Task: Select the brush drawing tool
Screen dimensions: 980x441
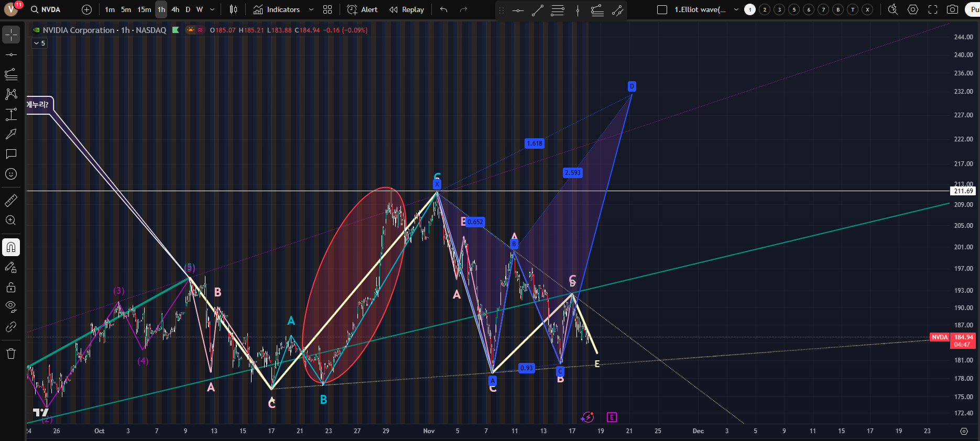Action: pos(11,134)
